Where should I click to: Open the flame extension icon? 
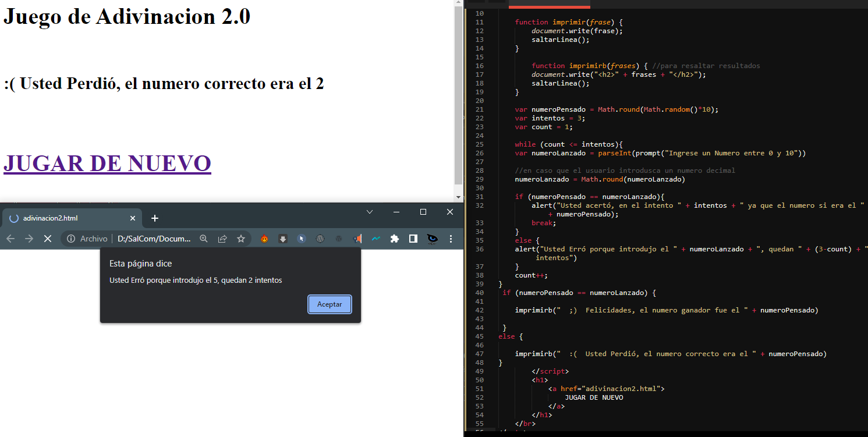[264, 239]
